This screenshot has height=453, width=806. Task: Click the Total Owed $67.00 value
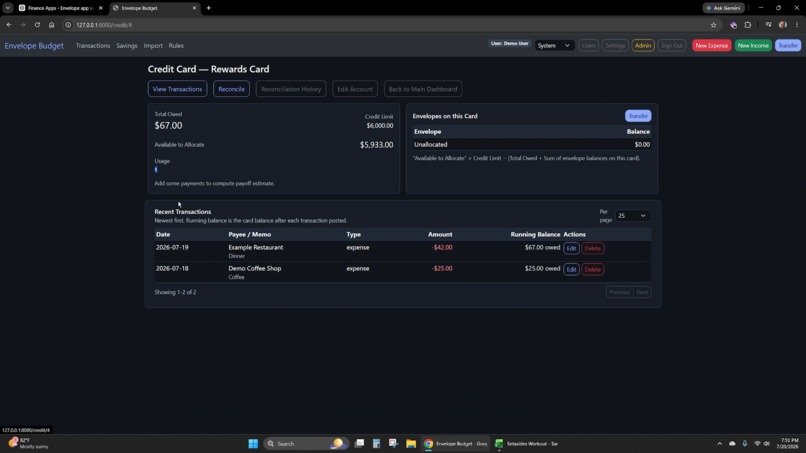[168, 125]
